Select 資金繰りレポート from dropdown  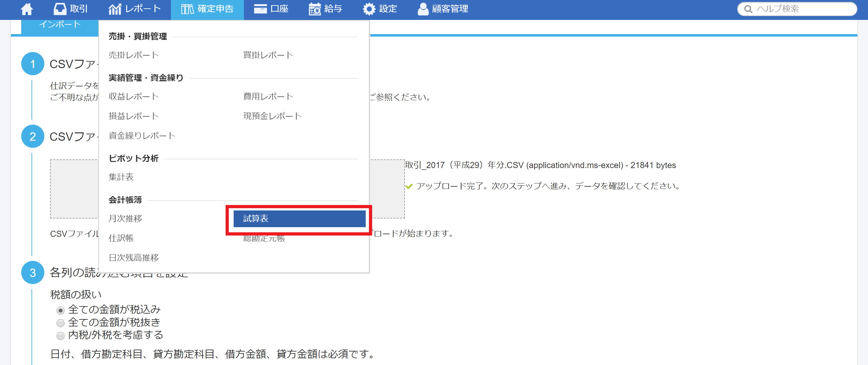coord(142,136)
